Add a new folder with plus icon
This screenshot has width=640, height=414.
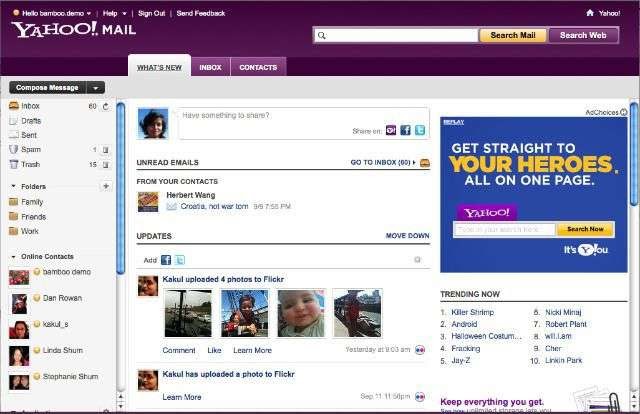coord(106,186)
